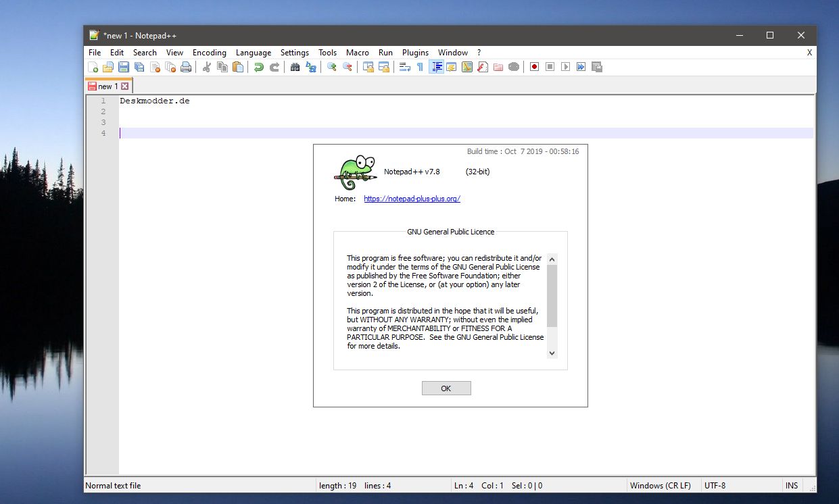Open the Replace toolbar icon
The image size is (839, 504).
[x=311, y=67]
